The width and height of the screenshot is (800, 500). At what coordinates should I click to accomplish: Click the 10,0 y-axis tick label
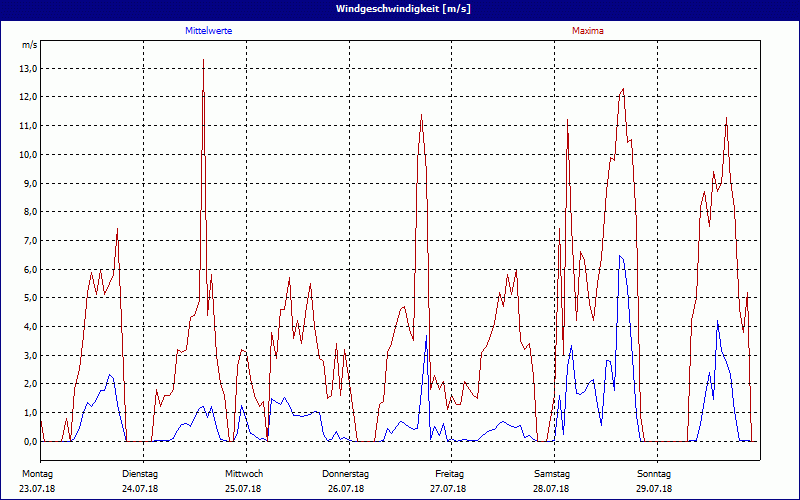click(29, 155)
